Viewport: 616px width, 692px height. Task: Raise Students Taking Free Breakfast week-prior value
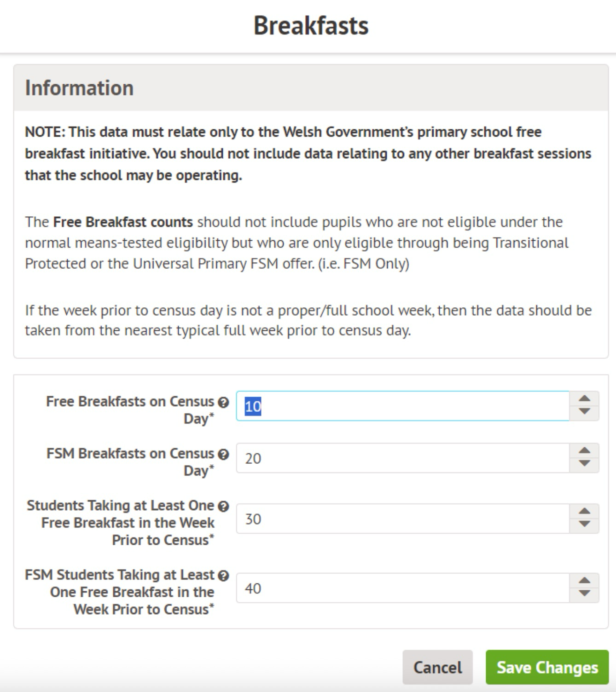pos(584,511)
